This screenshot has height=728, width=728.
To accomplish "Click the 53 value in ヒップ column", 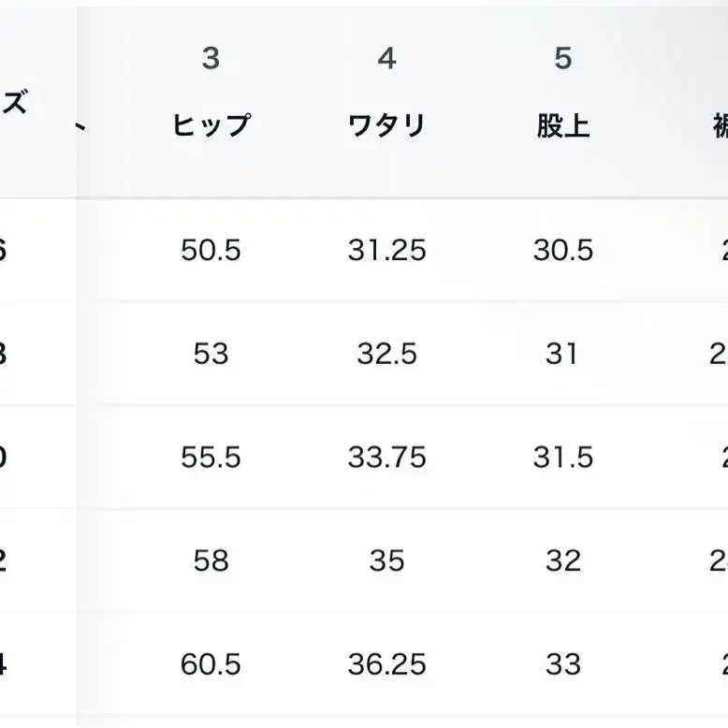I will pos(211,355).
